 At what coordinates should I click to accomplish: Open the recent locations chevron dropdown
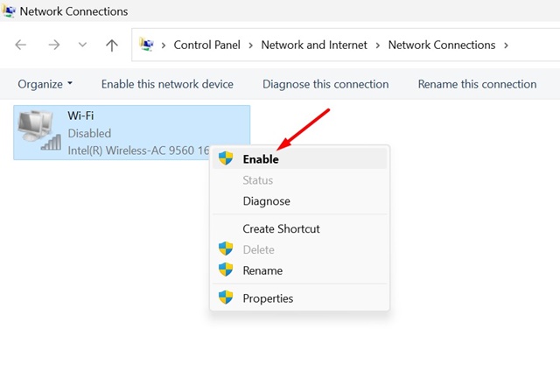pos(82,45)
